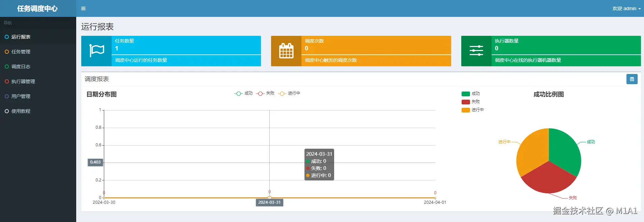644x222 pixels.
Task: Click the 日期分布图 chart title
Action: 101,94
